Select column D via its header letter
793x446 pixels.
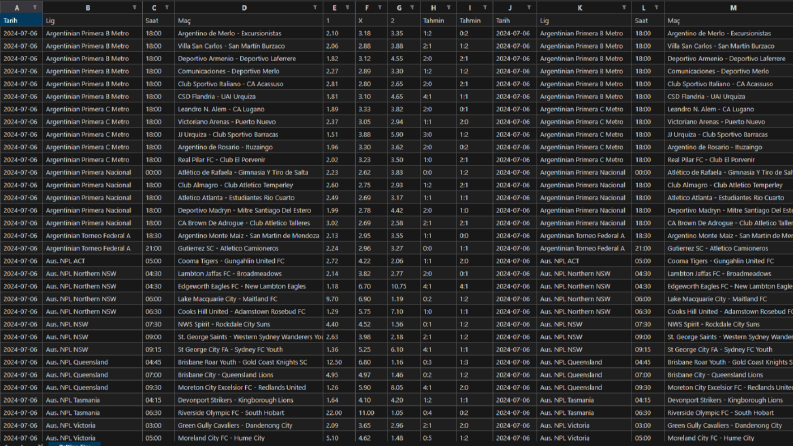tap(244, 8)
